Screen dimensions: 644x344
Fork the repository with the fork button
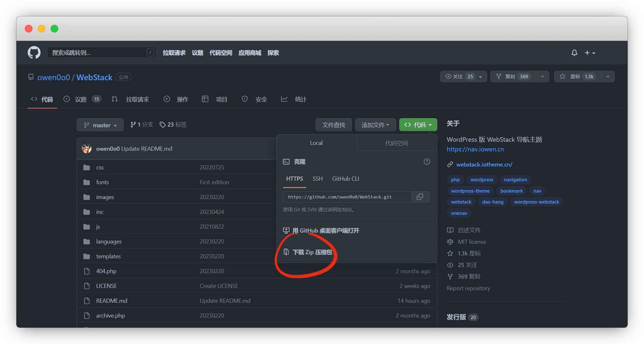point(513,77)
